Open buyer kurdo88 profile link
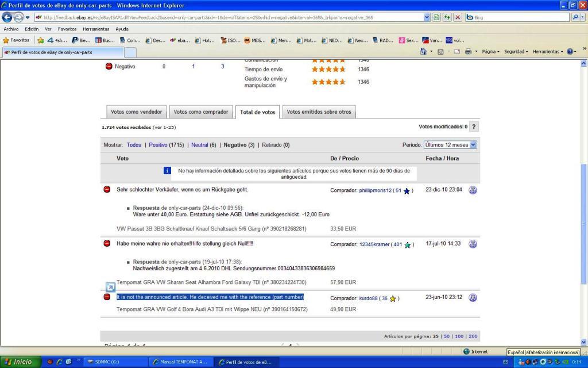 368,298
